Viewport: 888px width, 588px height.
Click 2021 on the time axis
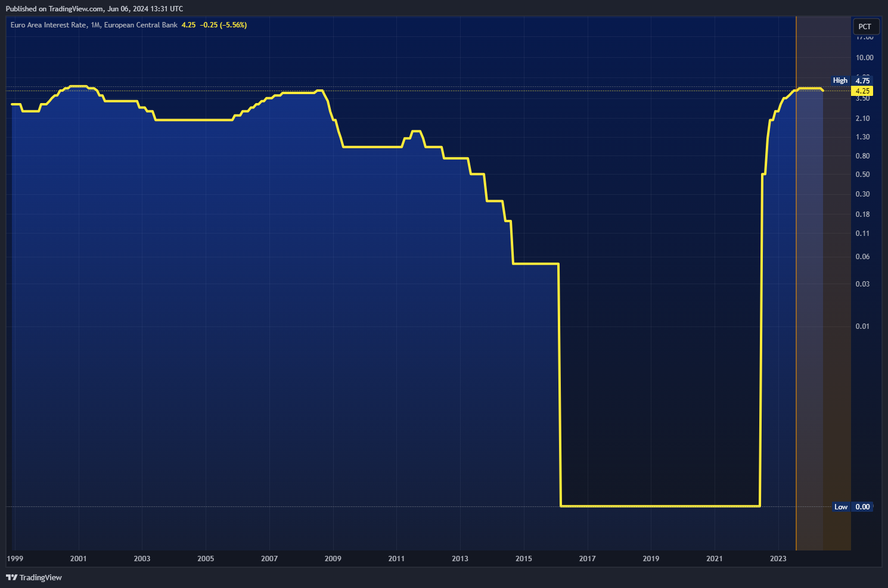(x=715, y=559)
